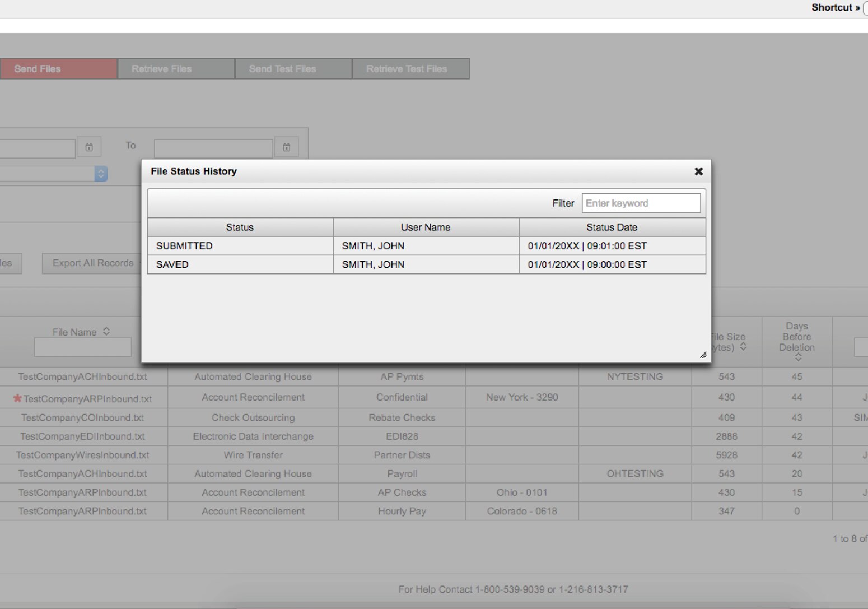
Task: Click the red asterisk beside TestCompanyARPInbound.txt
Action: pyautogui.click(x=17, y=399)
